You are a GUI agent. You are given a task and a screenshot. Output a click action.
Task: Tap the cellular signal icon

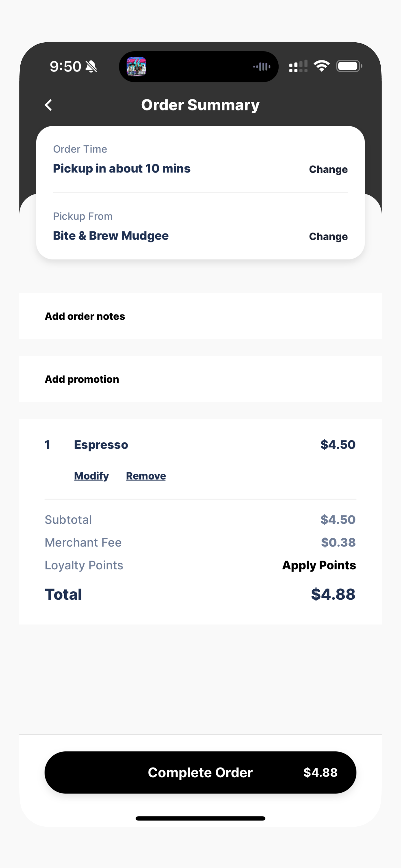298,67
